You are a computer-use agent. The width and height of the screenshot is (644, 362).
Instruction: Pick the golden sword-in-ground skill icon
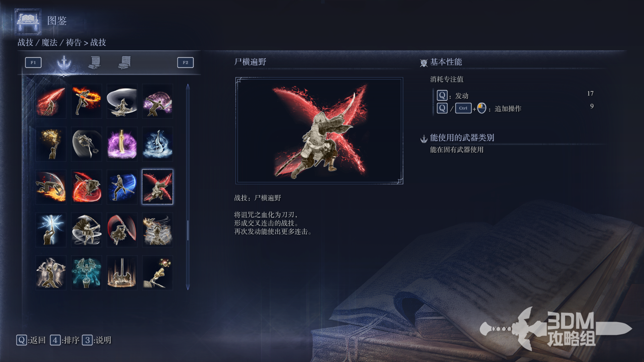[x=122, y=273]
